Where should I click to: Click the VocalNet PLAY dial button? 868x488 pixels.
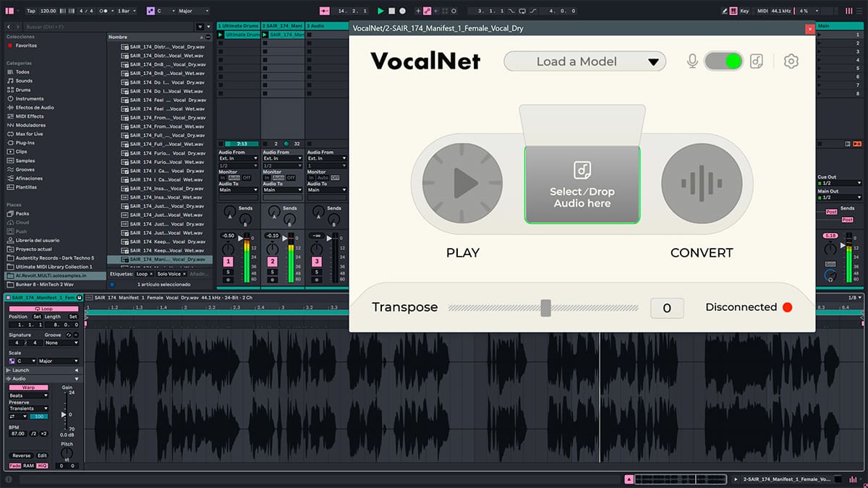click(x=462, y=182)
